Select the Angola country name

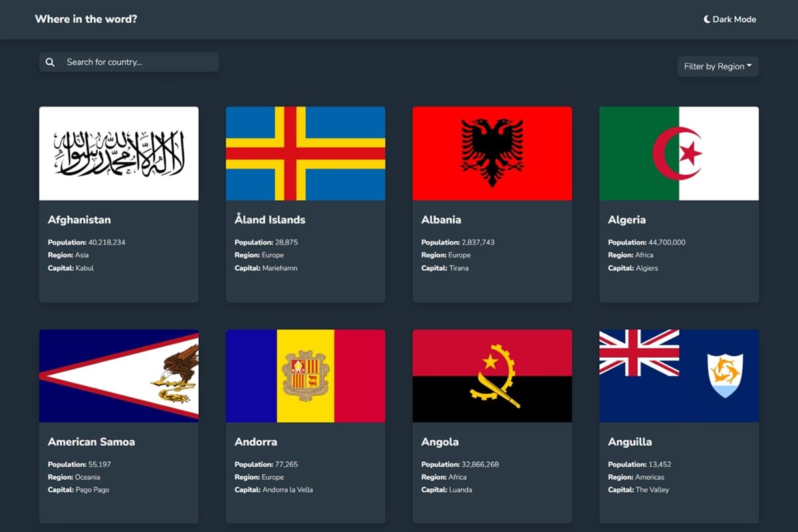(440, 442)
